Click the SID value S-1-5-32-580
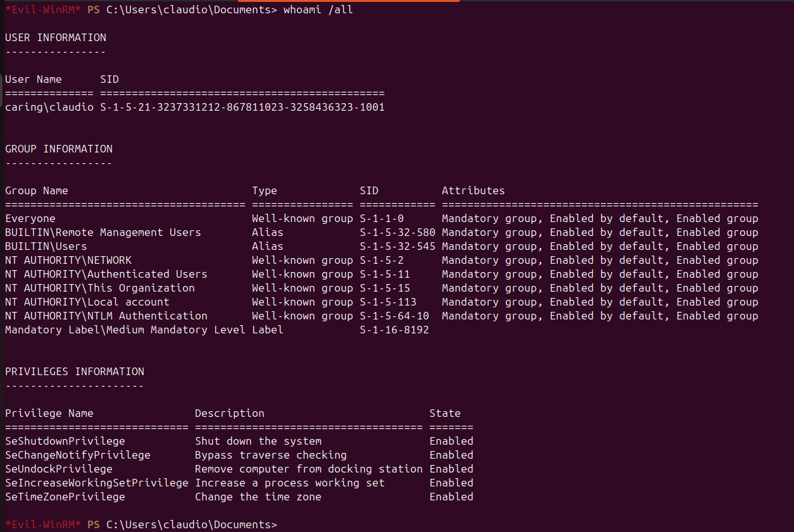This screenshot has width=794, height=532. [398, 233]
